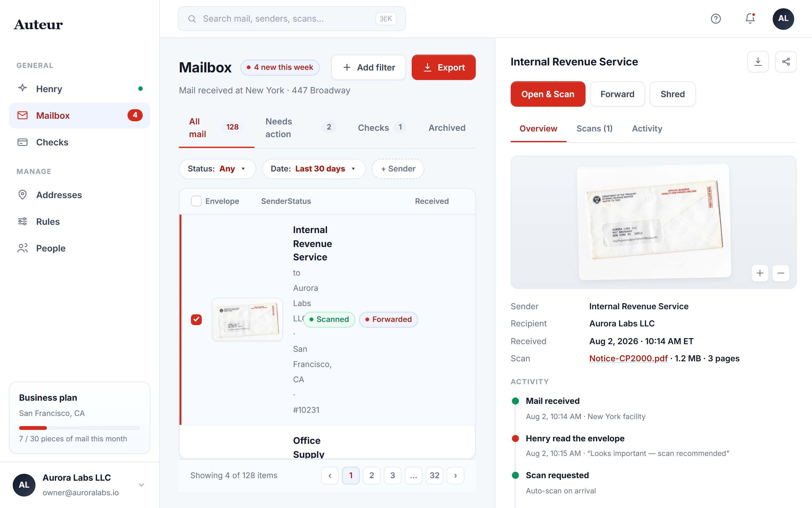Open the IRS envelope thumbnail in list

247,319
